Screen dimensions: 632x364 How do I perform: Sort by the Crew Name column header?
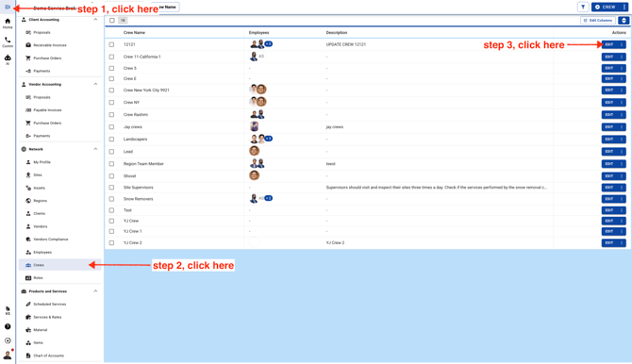[x=134, y=33]
